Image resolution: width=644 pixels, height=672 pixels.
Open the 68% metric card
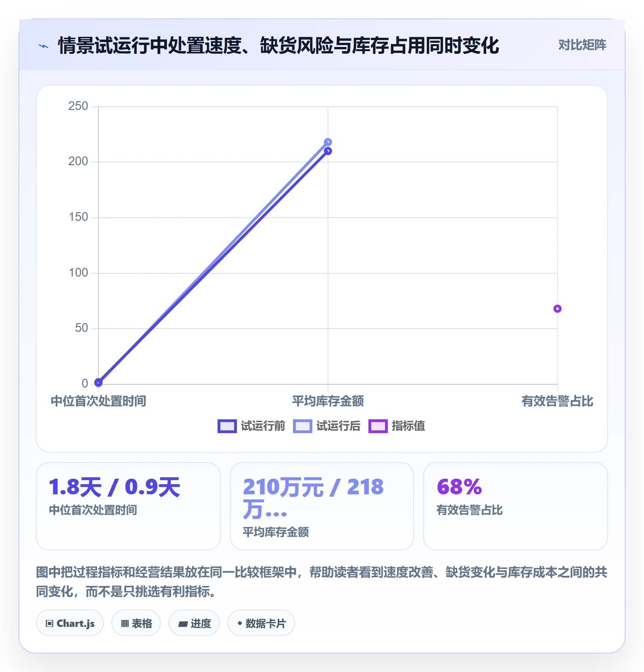click(516, 506)
